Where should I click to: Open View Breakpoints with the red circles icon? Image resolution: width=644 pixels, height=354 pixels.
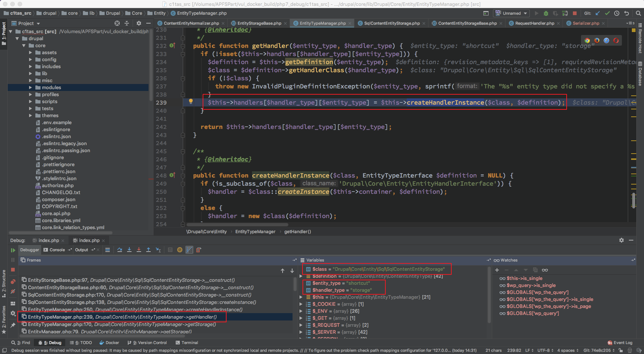pos(13,282)
